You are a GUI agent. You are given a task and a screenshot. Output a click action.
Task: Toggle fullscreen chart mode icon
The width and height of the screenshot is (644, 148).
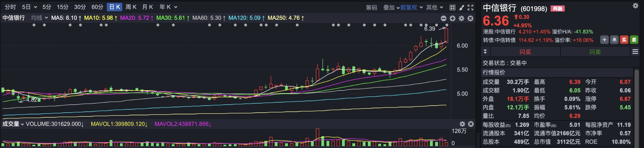(471, 7)
